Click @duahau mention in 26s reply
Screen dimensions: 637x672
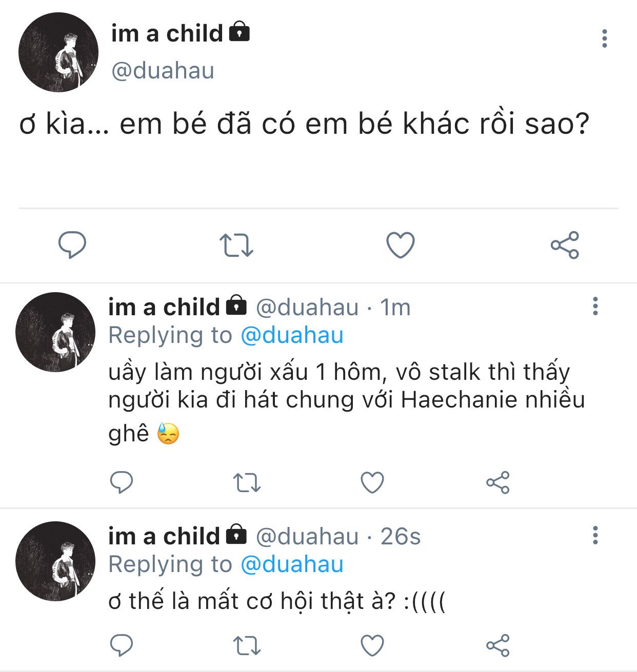coord(292,564)
